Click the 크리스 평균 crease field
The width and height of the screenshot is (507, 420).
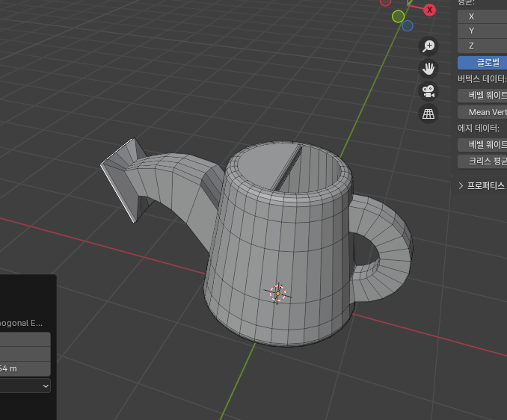[x=482, y=161]
